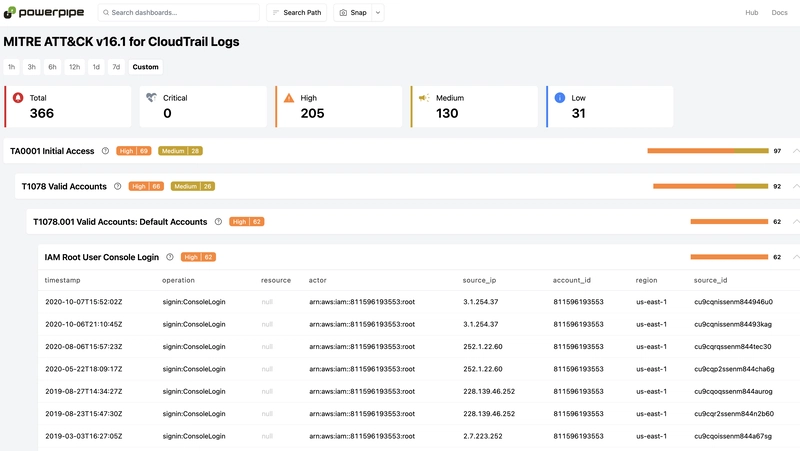Click timestamp 2020-10-07T15:52:02Z
Screen dimensions: 800x451
click(x=84, y=302)
